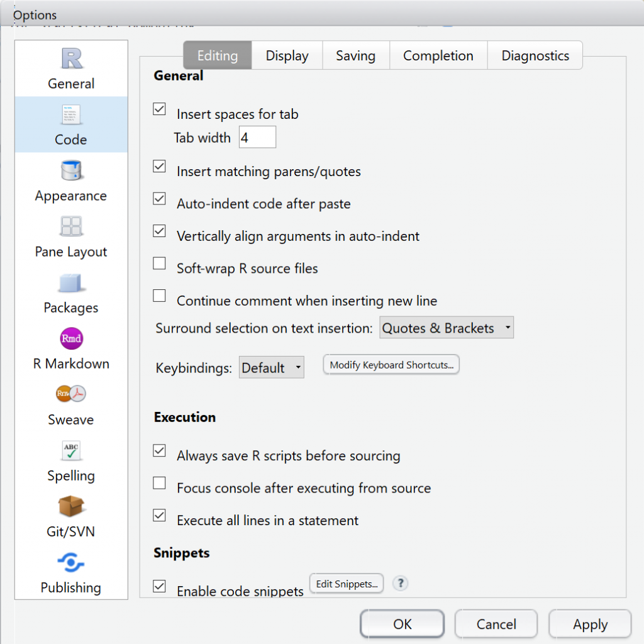
Task: Check Focus console after executing from source
Action: pos(159,483)
